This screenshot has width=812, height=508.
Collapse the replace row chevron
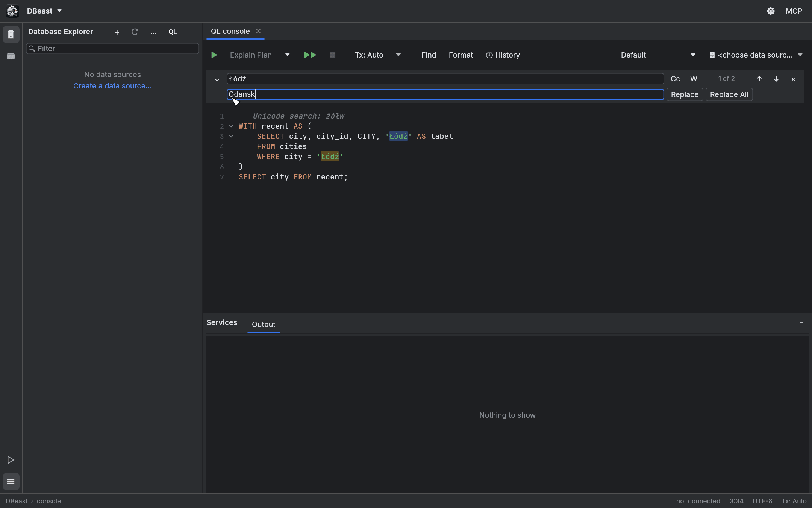217,80
